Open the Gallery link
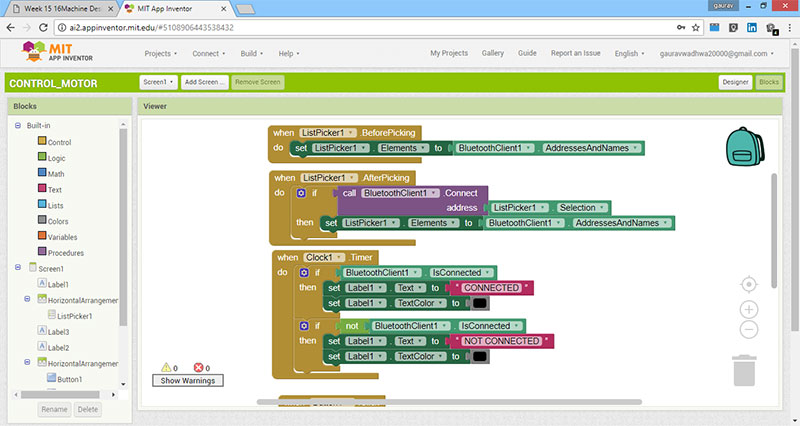 (492, 53)
